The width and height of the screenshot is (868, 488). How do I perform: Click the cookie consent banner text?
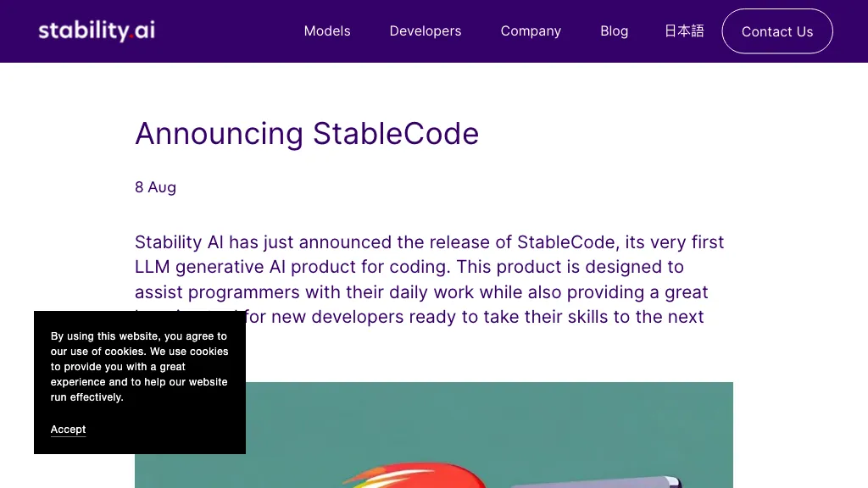pyautogui.click(x=139, y=366)
